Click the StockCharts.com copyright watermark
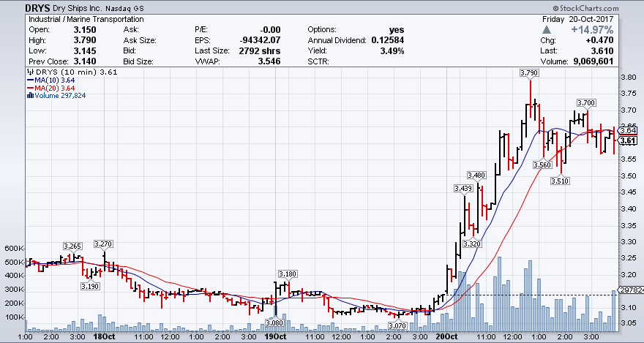 click(603, 8)
